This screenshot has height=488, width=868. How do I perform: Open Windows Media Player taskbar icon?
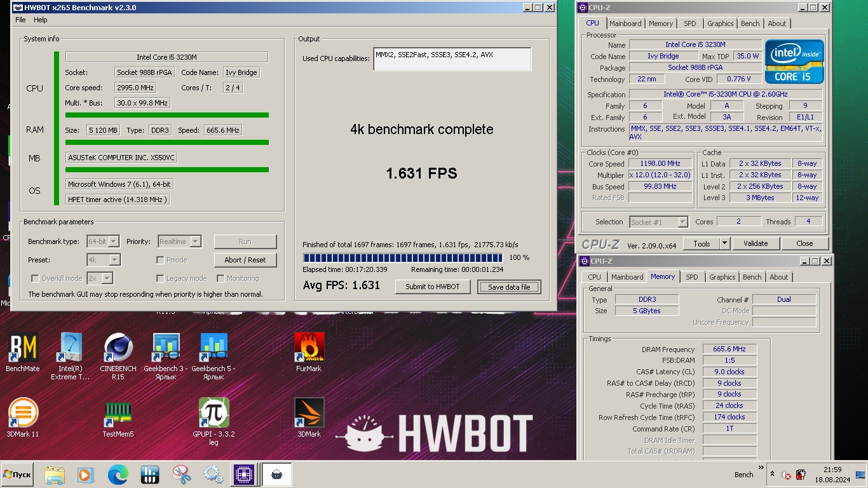[x=86, y=474]
